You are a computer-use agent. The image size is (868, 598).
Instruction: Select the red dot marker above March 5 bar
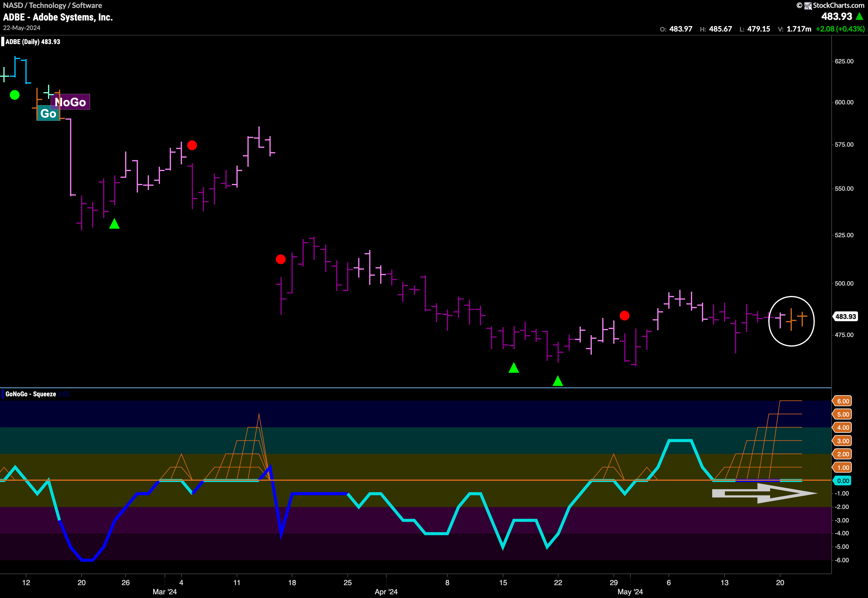pos(192,145)
